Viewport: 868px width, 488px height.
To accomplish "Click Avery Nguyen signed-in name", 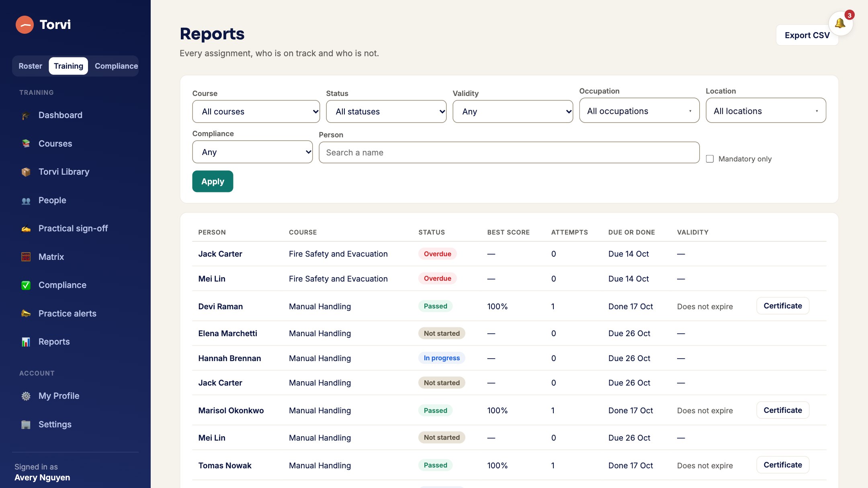I will 42,478.
